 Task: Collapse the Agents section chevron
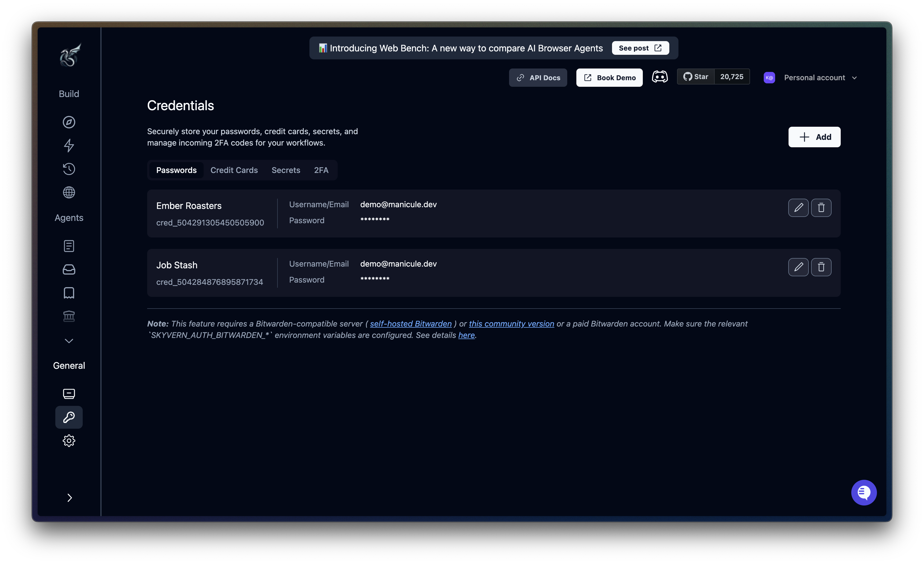[x=69, y=341]
